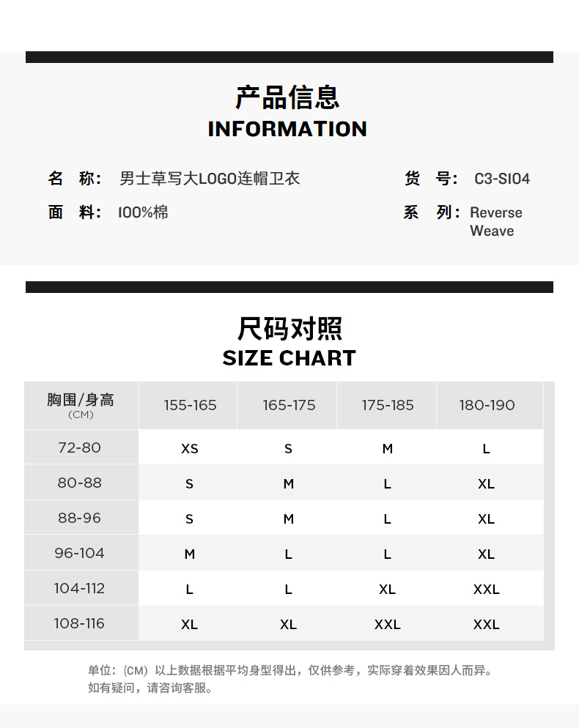Click the 80-88 chest row label

coord(80,483)
